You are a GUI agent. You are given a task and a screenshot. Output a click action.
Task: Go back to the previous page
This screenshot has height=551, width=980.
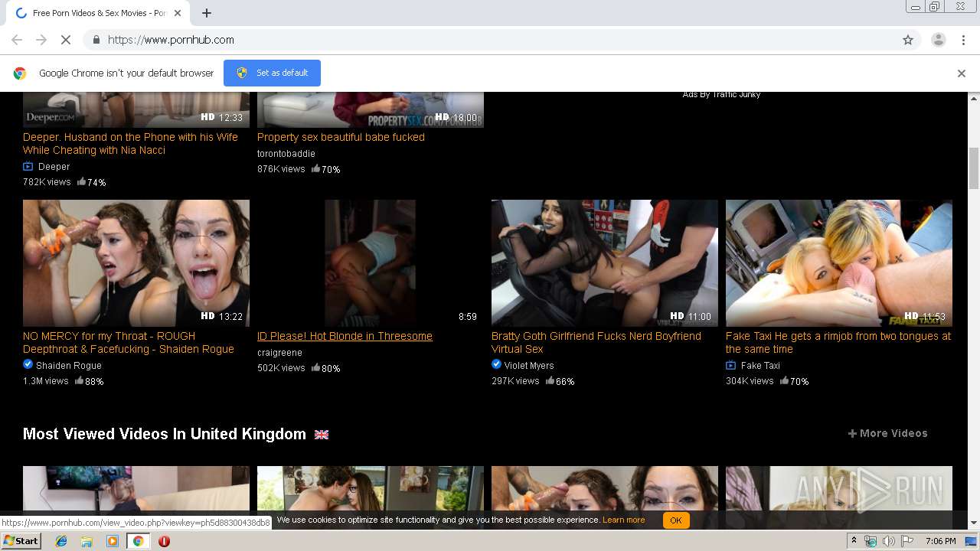click(x=17, y=40)
